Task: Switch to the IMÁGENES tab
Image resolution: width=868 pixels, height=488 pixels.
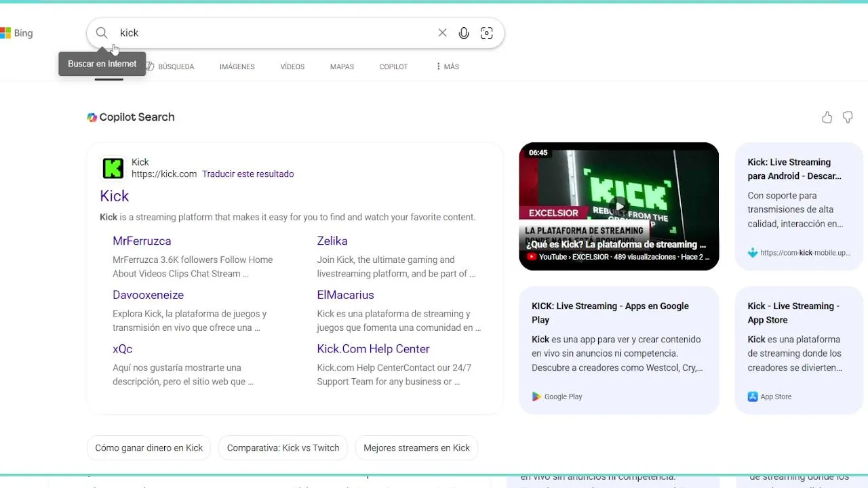Action: pyautogui.click(x=237, y=66)
